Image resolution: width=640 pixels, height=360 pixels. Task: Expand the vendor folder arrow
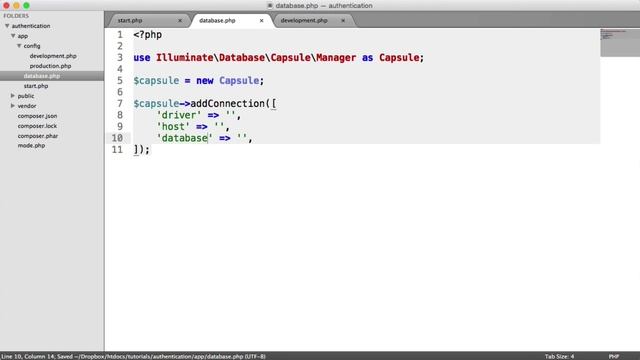[13, 106]
